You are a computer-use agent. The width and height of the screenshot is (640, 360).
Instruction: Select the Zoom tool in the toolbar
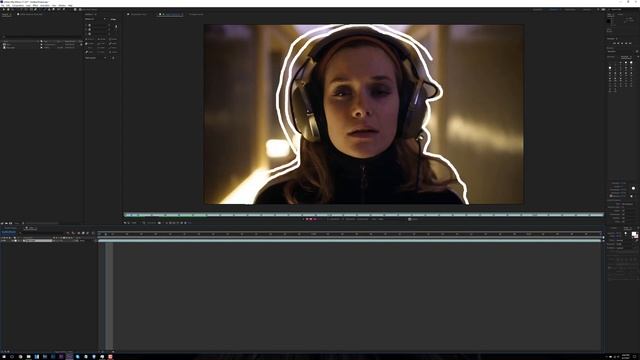13,9
